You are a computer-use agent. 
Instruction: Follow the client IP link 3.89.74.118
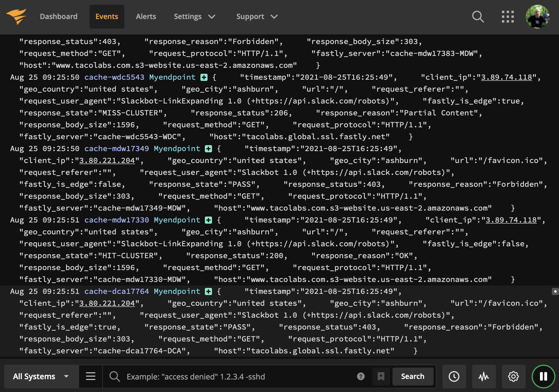(506, 77)
